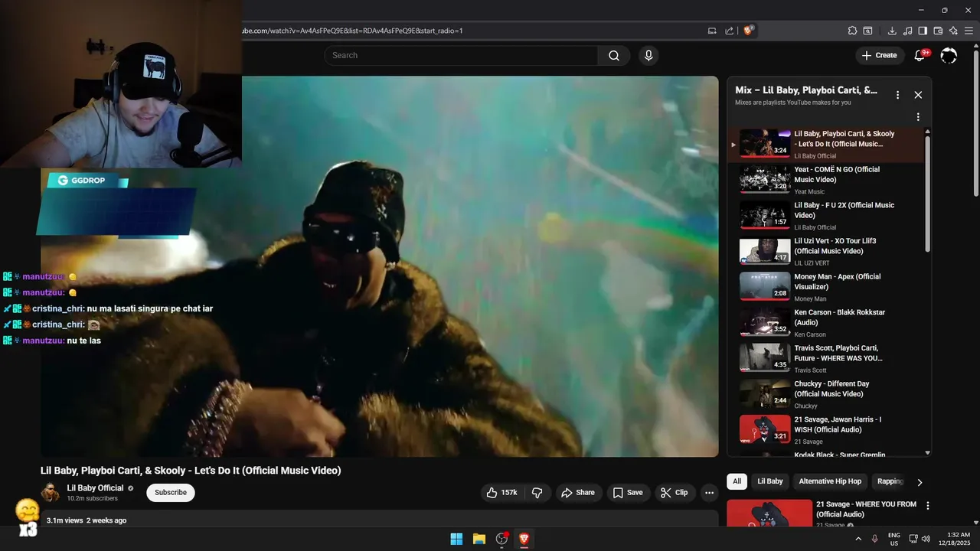Click the install app icon in address bar

712,31
